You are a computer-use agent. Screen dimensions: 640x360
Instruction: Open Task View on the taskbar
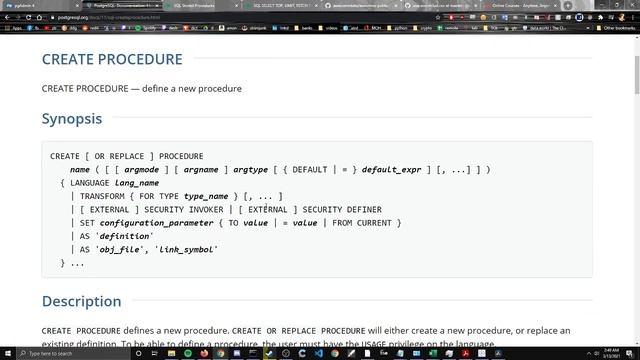click(x=155, y=353)
